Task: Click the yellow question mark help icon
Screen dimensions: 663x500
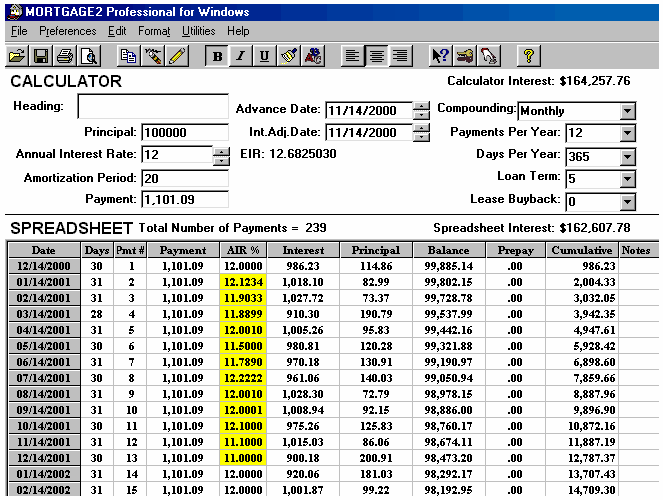Action: pyautogui.click(x=529, y=56)
